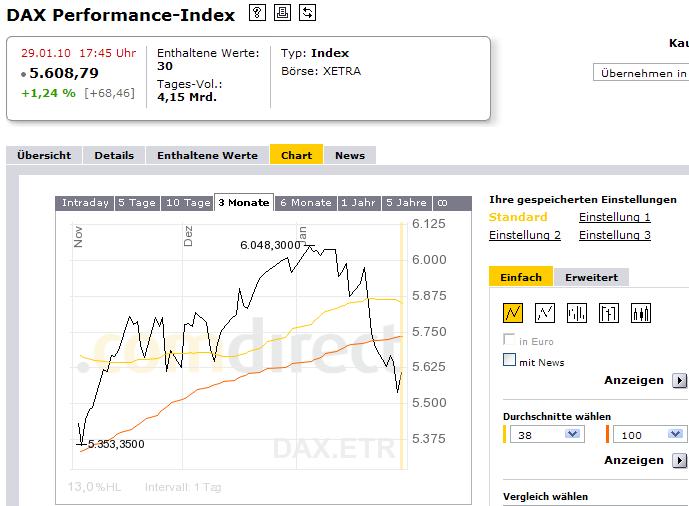Open the Standard saved setting
This screenshot has width=689, height=506.
518,217
